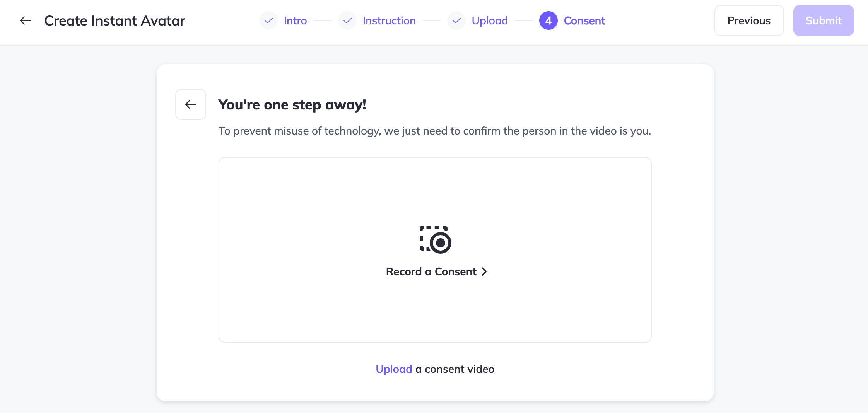Click the Record a Consent text
The height and width of the screenshot is (413, 868).
[x=431, y=272]
